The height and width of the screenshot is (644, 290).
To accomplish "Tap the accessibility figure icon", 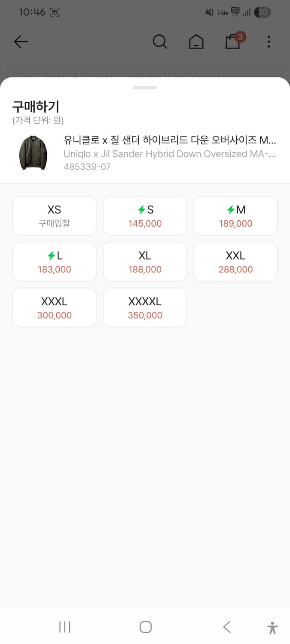I will [272, 627].
